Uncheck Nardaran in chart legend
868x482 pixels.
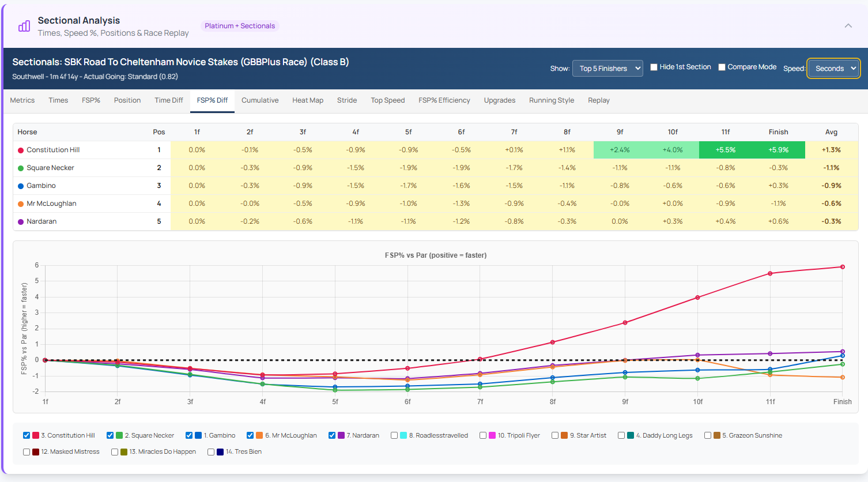(332, 435)
